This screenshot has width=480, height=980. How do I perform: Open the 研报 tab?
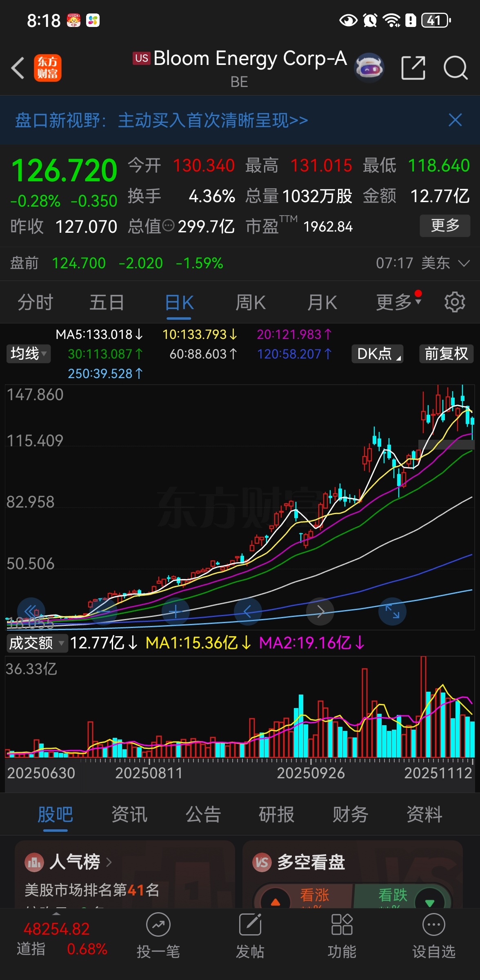pyautogui.click(x=277, y=814)
